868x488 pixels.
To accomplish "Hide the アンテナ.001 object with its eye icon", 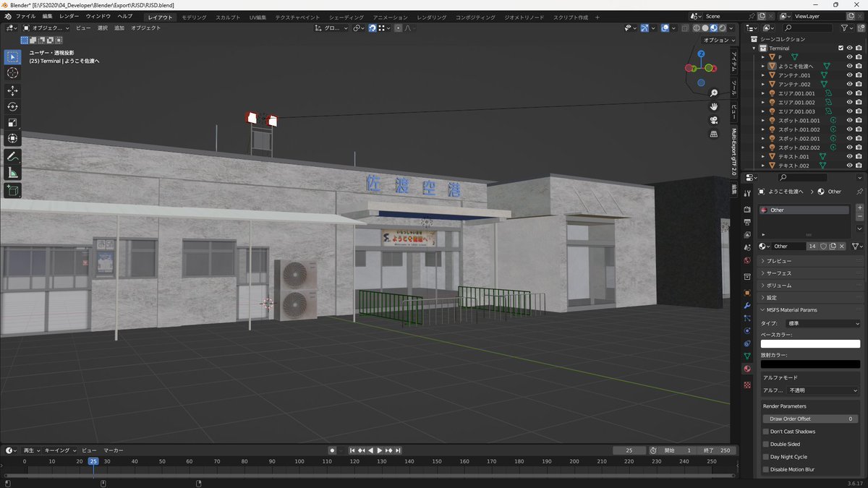I will coord(850,75).
